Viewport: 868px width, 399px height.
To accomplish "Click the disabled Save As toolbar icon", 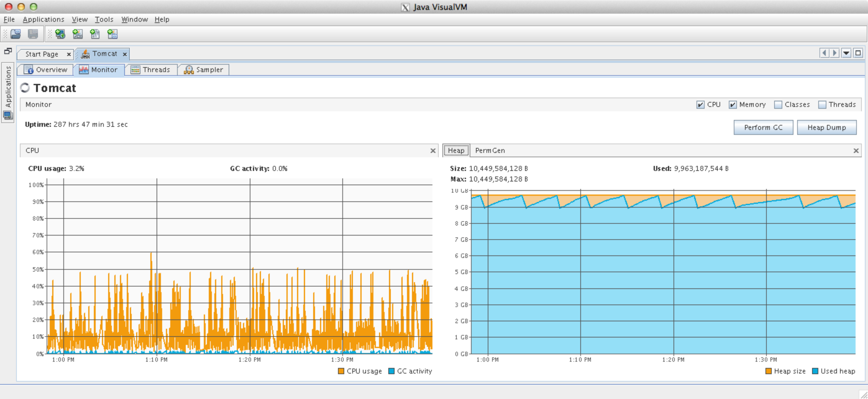I will click(33, 34).
